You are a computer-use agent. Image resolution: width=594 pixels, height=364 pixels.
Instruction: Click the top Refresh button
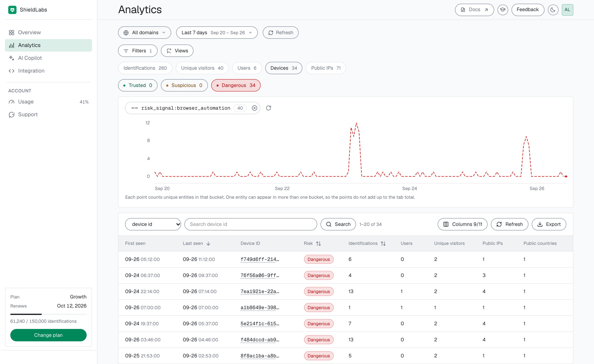point(280,33)
